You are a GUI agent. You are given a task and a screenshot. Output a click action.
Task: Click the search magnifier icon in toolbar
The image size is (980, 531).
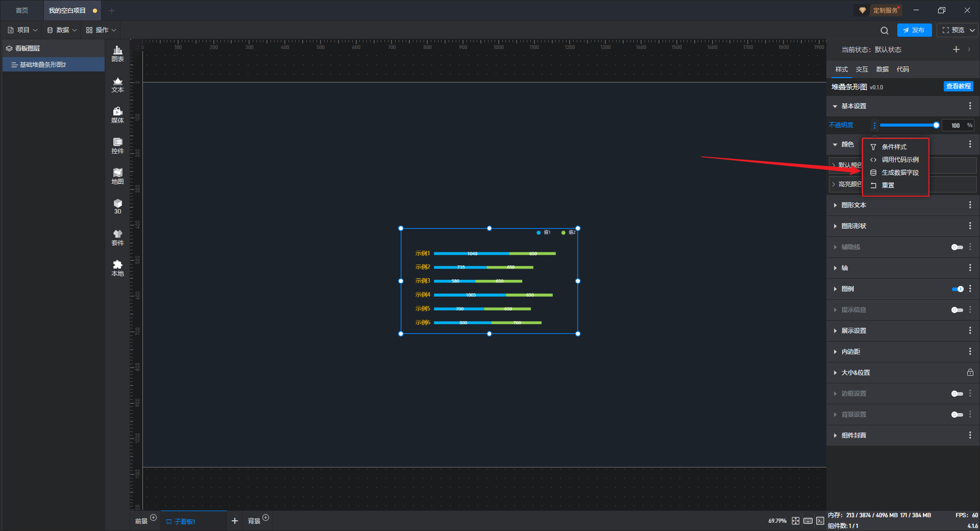tap(885, 31)
